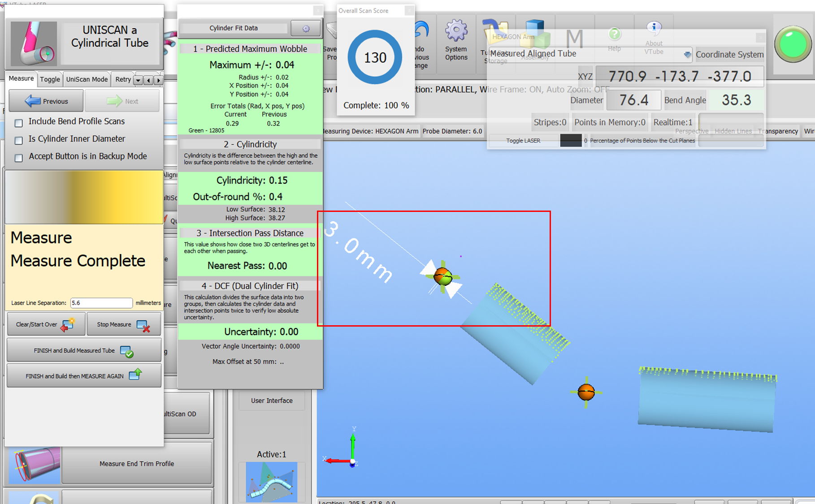Viewport: 815px width, 504px height.
Task: Select the upper orange centerline point sphere
Action: coord(443,276)
